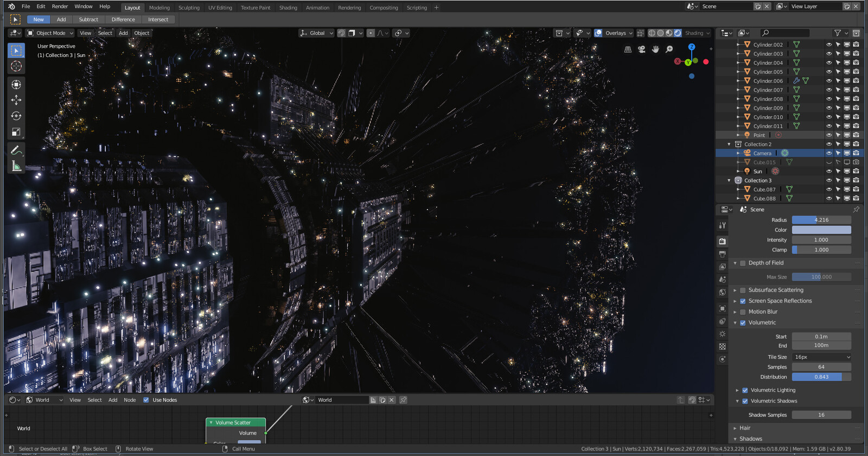This screenshot has height=456, width=868.
Task: Open the Compositing workspace tab
Action: point(384,8)
